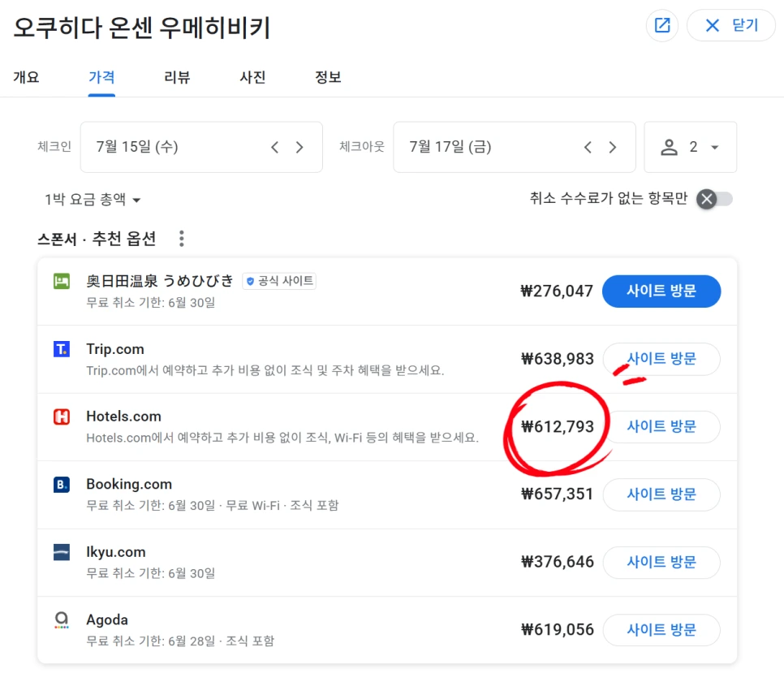This screenshot has height=682, width=784.
Task: Visit Agoda site button
Action: pos(661,630)
